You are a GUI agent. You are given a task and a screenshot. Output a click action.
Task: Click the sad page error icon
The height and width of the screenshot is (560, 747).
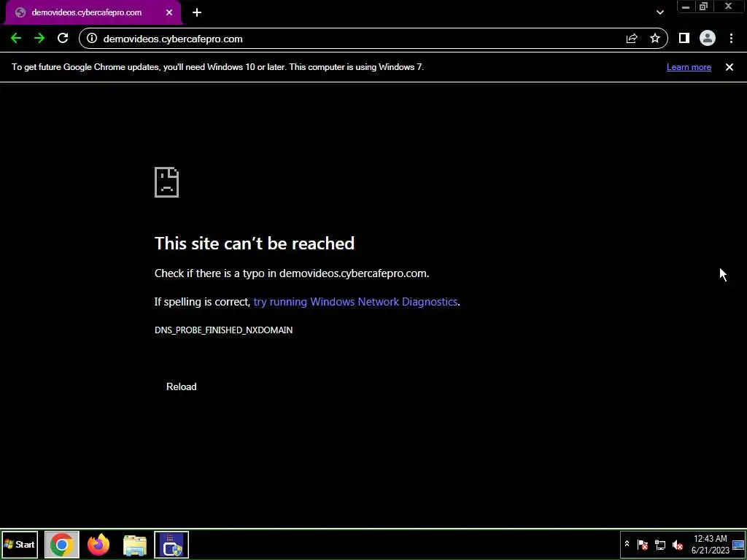point(167,182)
